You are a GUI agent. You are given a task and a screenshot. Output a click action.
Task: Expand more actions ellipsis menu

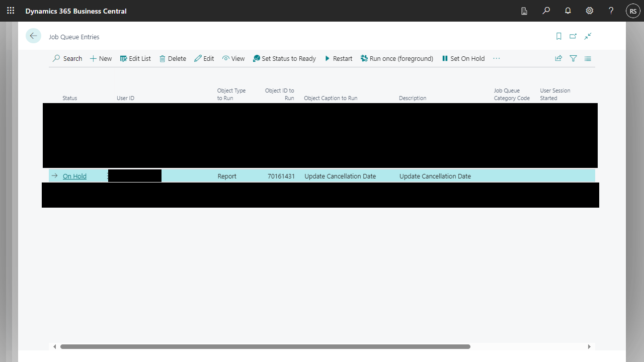(x=497, y=58)
